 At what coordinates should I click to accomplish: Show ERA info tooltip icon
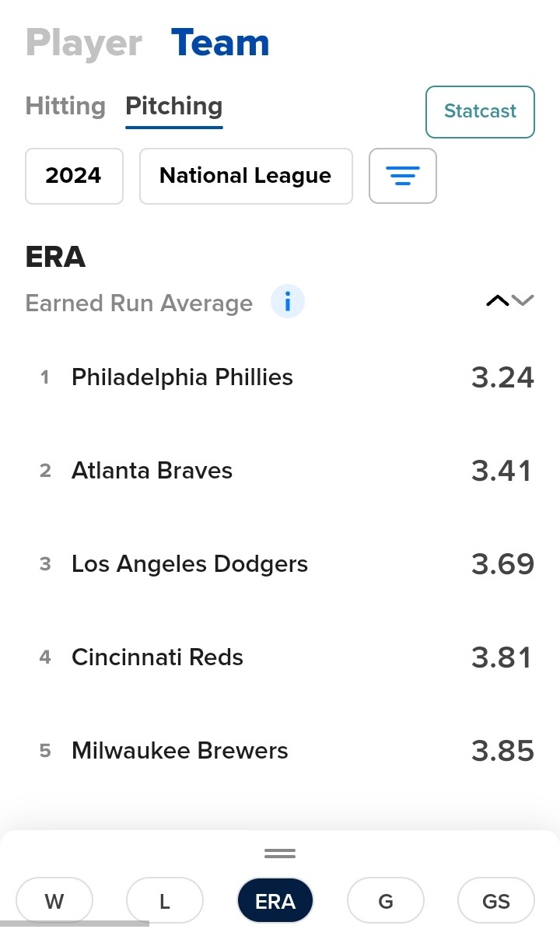pos(288,302)
